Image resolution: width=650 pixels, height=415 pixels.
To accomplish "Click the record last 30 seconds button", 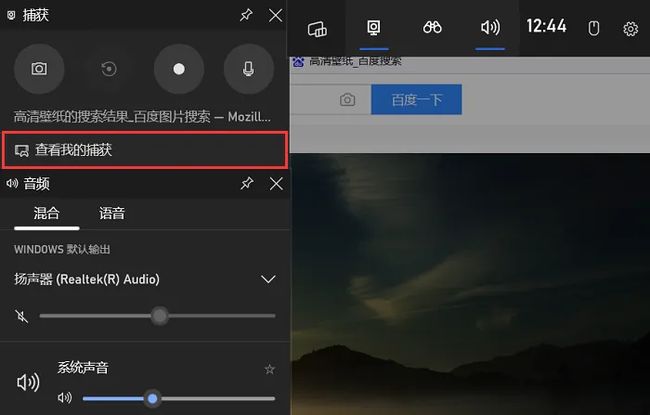I will point(109,69).
